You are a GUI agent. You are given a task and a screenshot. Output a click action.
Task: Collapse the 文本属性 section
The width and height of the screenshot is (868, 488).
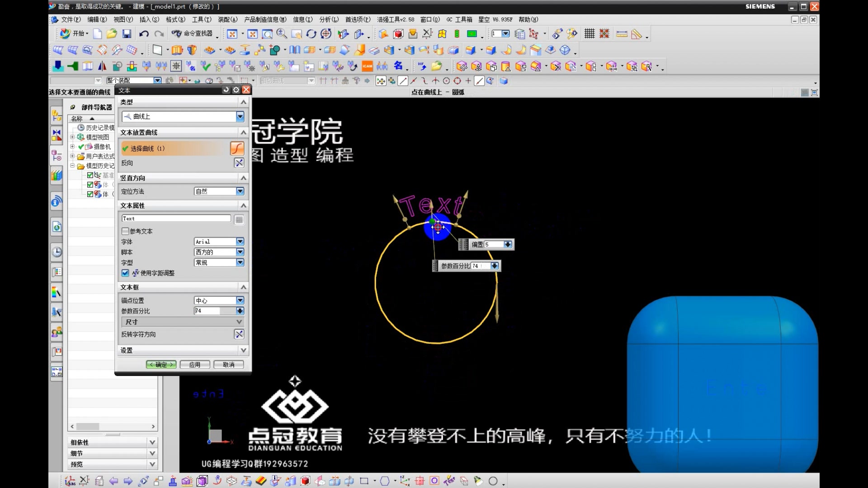(243, 205)
